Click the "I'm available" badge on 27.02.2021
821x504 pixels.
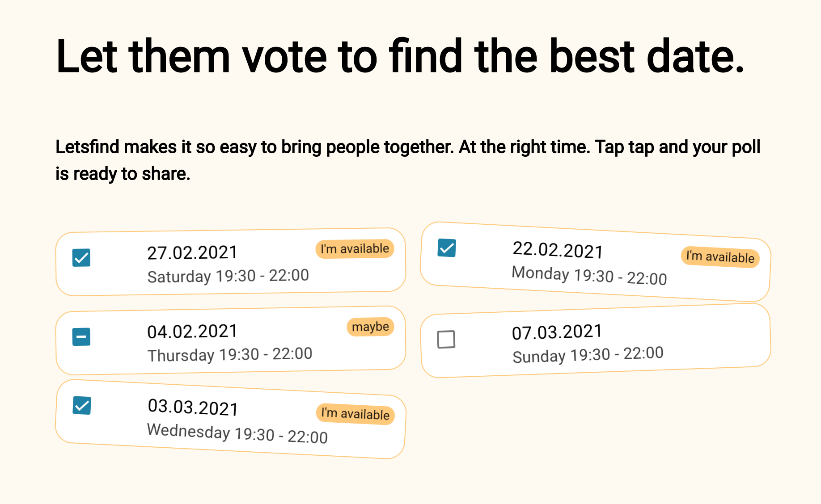tap(355, 249)
